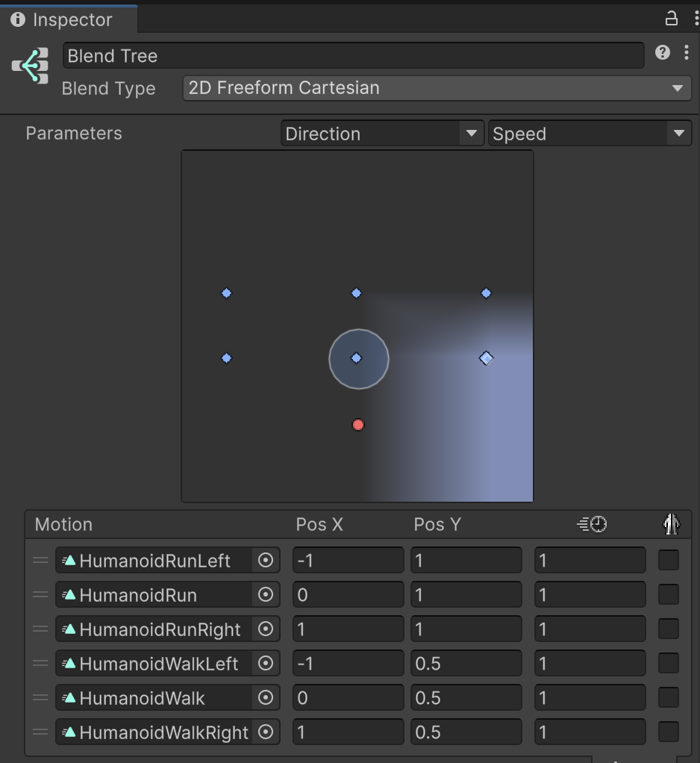The width and height of the screenshot is (700, 763).
Task: Open Inspector tab options menu
Action: (696, 19)
